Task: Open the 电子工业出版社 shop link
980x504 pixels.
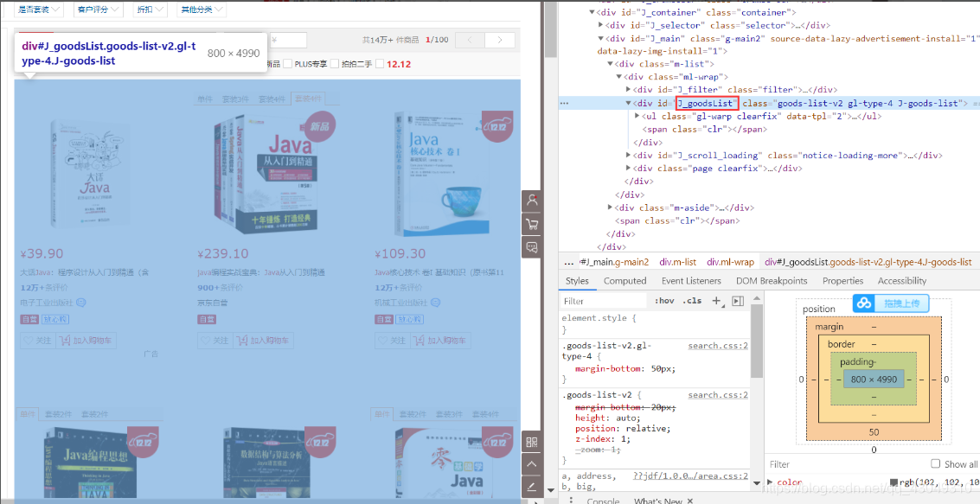Action: (x=47, y=303)
